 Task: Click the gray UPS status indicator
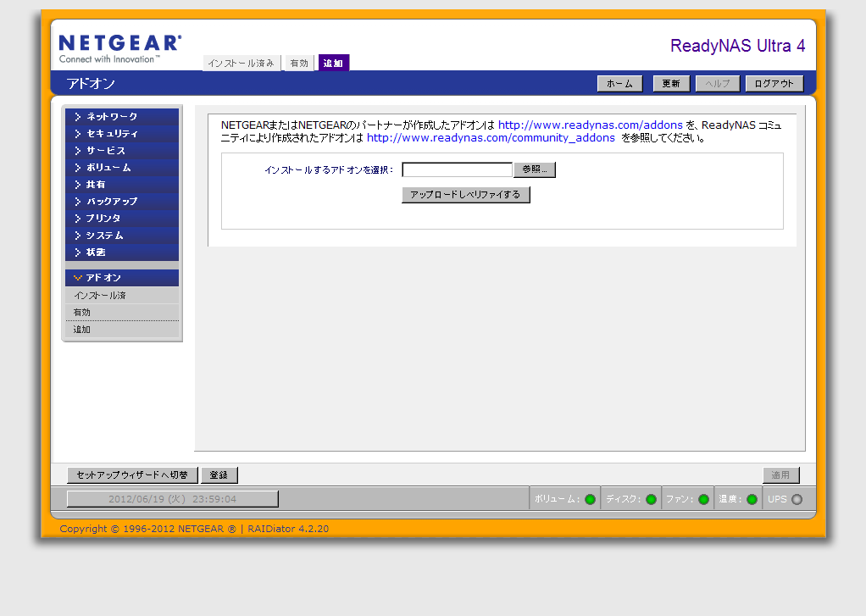click(797, 499)
